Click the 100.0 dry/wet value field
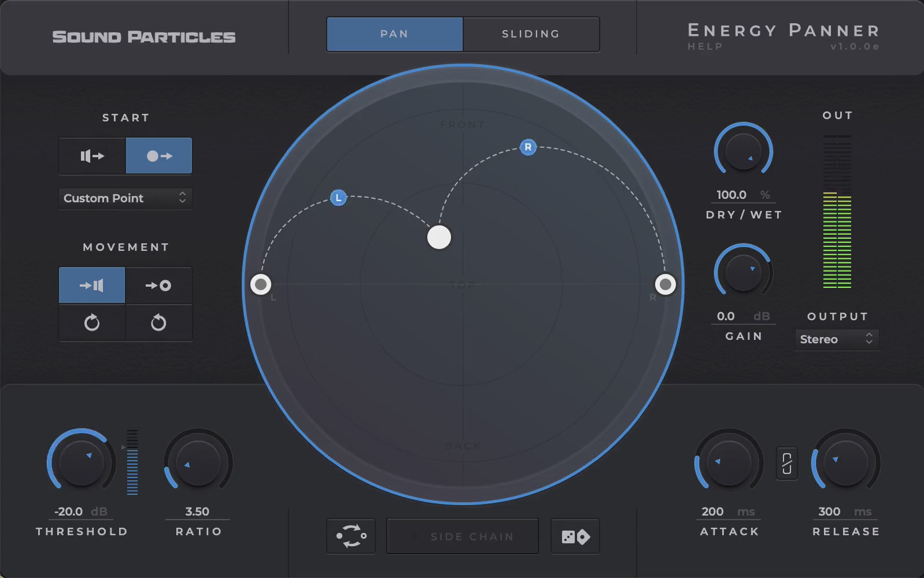The height and width of the screenshot is (578, 924). point(744,195)
